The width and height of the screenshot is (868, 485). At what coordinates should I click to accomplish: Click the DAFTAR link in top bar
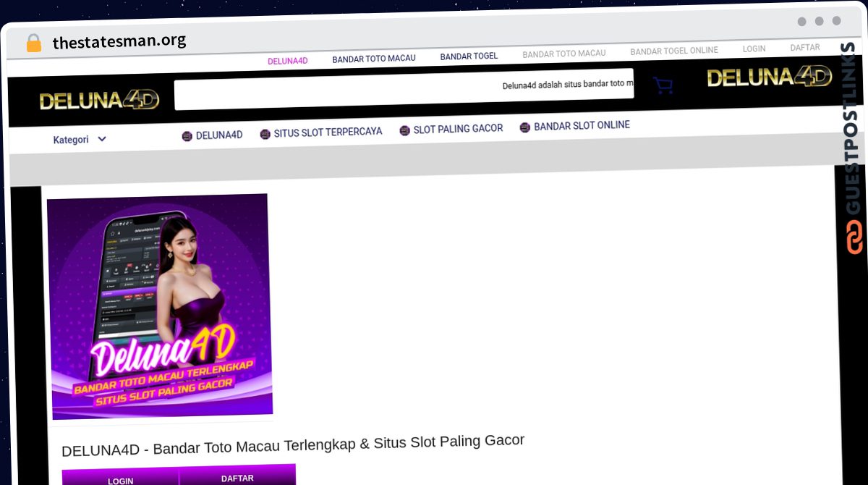coord(805,48)
